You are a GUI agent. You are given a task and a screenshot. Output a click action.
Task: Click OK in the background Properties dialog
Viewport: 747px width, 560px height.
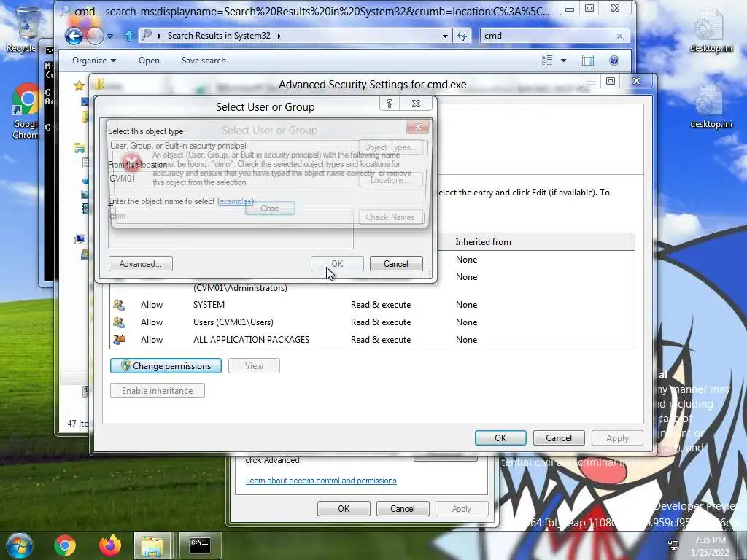tap(344, 508)
